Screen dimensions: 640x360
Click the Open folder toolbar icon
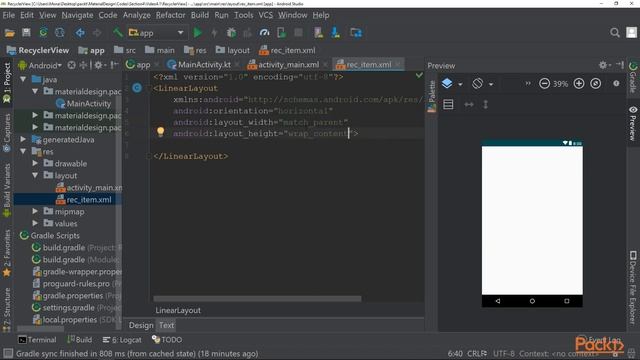[9, 33]
